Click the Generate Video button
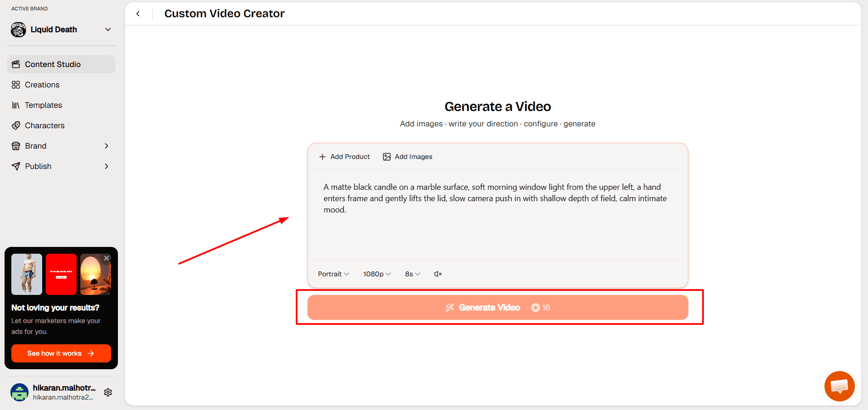This screenshot has width=868, height=410. point(497,308)
